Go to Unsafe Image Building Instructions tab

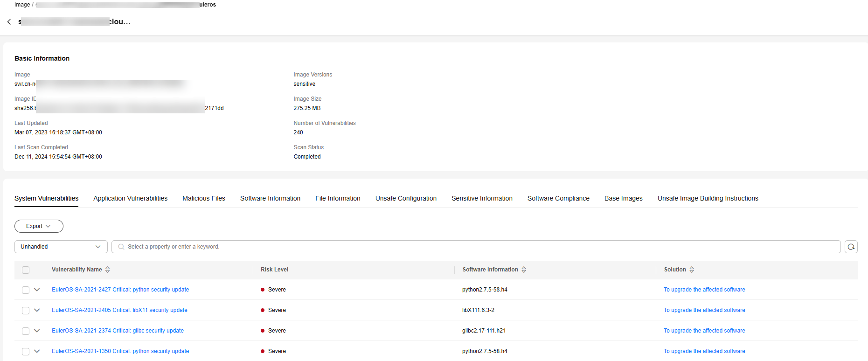click(x=708, y=198)
